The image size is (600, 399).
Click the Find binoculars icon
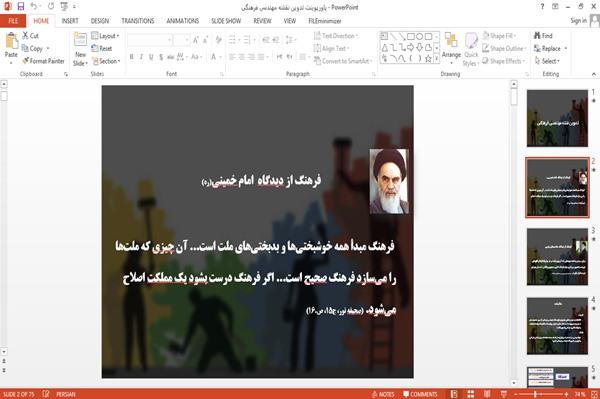[x=538, y=36]
